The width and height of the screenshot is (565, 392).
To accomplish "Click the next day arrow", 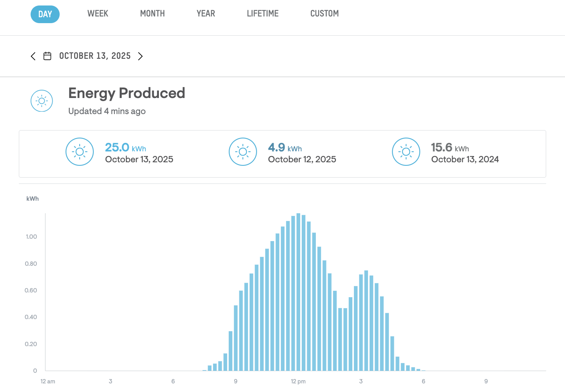I will [140, 56].
